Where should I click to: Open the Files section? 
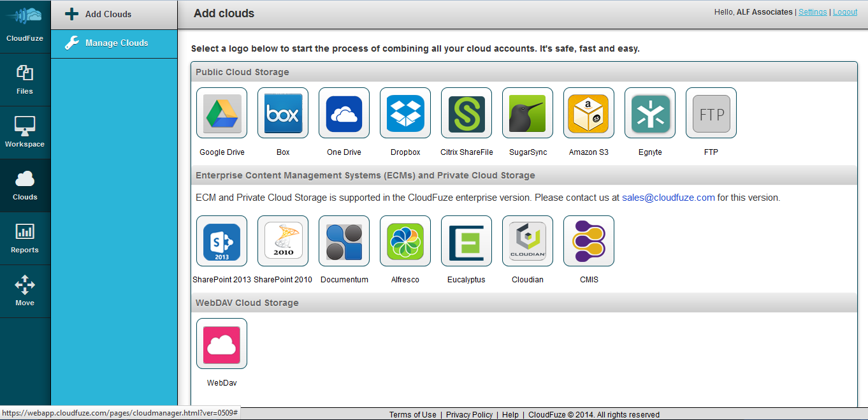click(25, 80)
